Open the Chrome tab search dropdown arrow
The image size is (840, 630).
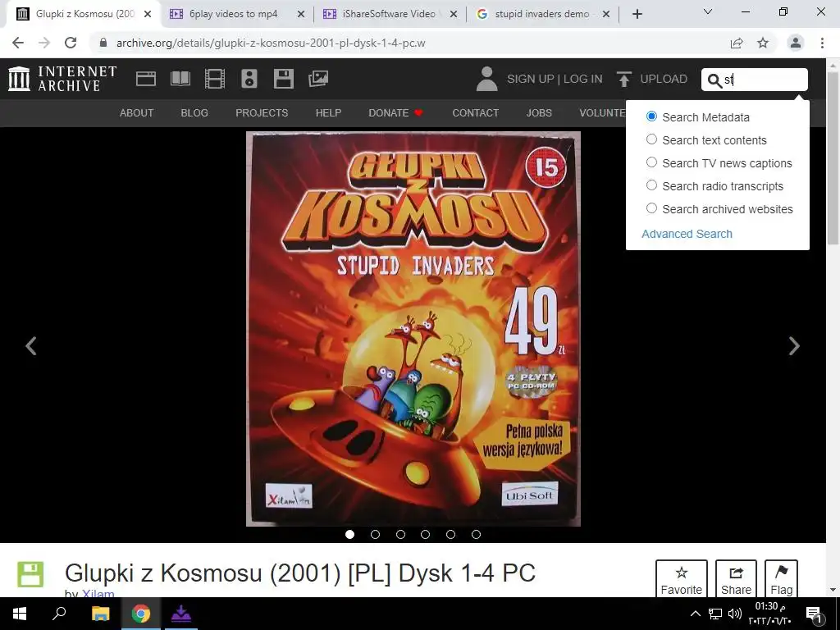pyautogui.click(x=708, y=11)
